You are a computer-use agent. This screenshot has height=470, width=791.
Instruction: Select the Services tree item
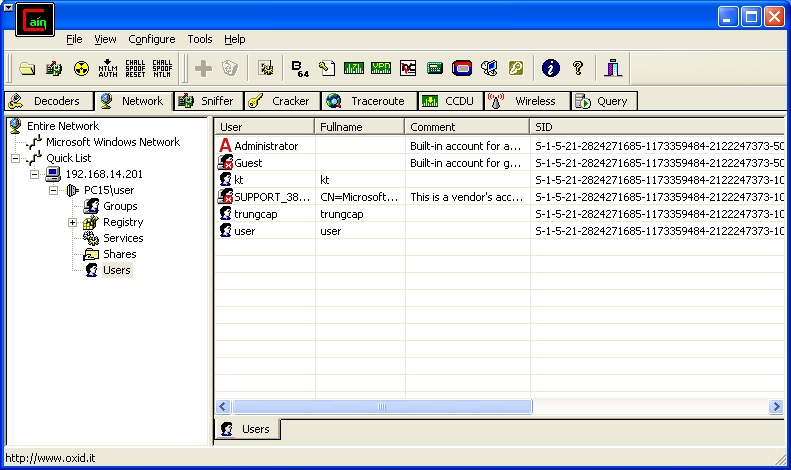tap(123, 238)
